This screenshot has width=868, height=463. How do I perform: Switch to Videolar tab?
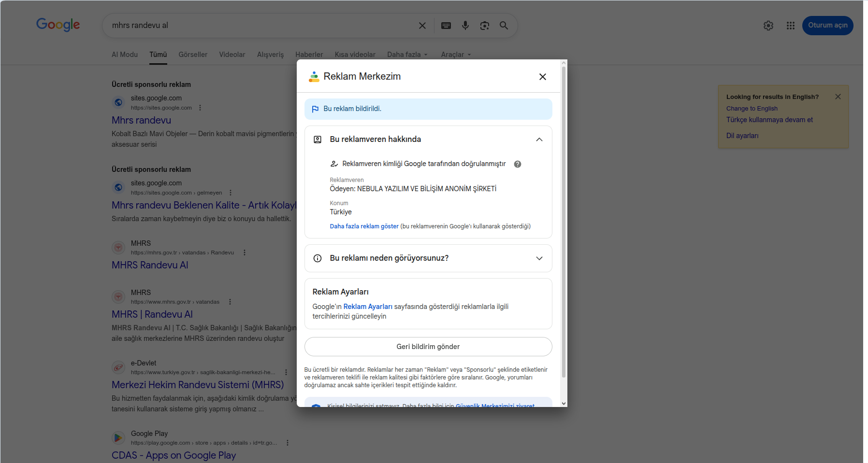232,55
